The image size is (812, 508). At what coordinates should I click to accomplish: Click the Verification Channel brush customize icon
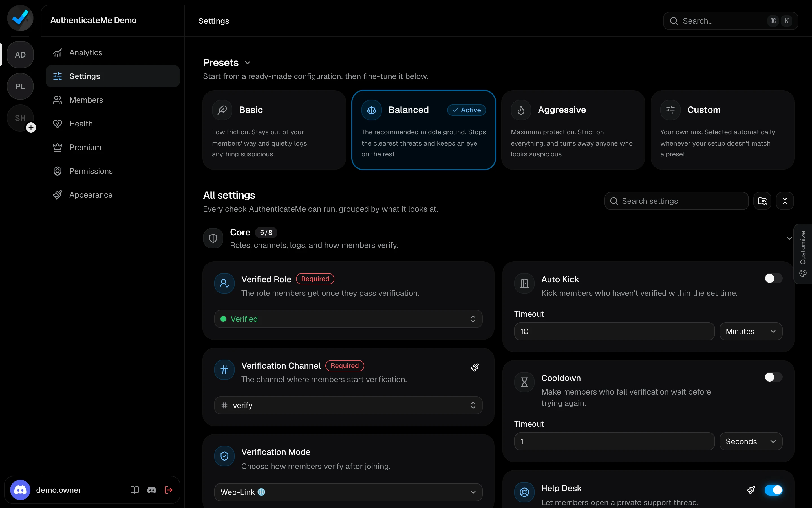pos(475,367)
